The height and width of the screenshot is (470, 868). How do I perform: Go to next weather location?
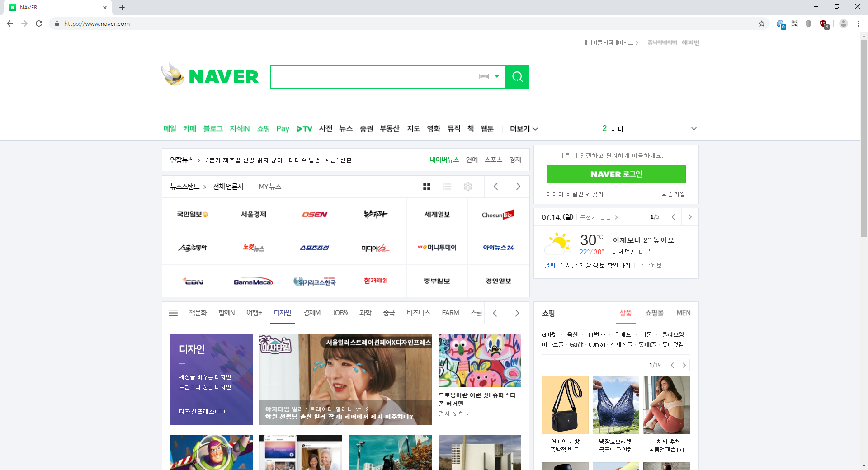pyautogui.click(x=690, y=217)
